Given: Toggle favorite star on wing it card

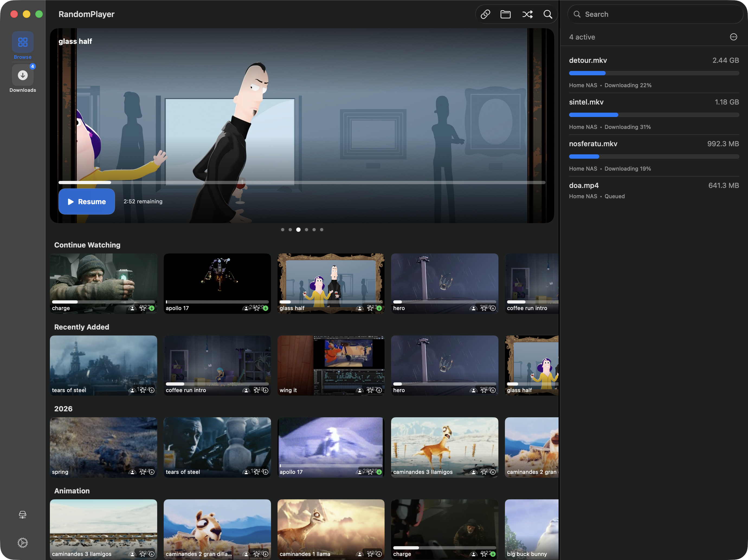Looking at the screenshot, I should [x=370, y=390].
